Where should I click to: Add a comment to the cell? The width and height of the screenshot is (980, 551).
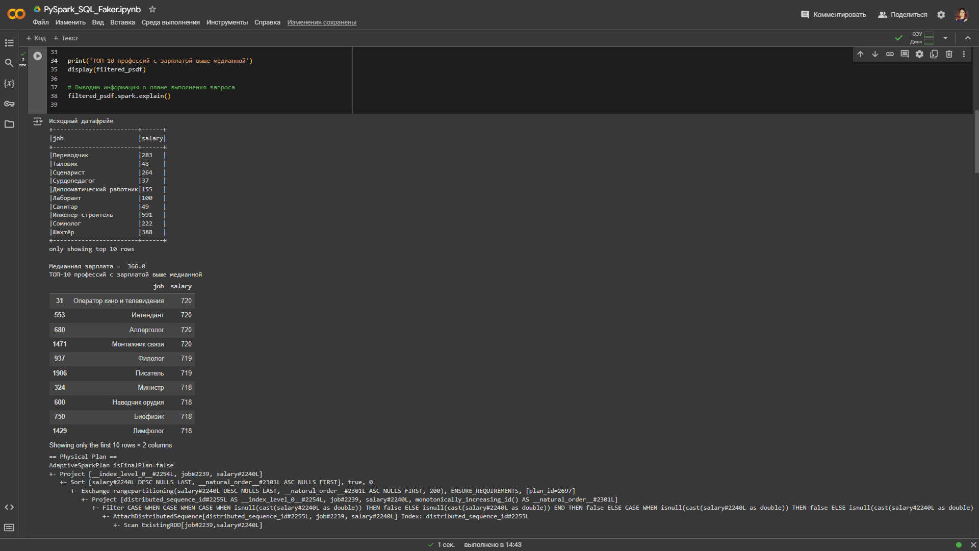[905, 54]
